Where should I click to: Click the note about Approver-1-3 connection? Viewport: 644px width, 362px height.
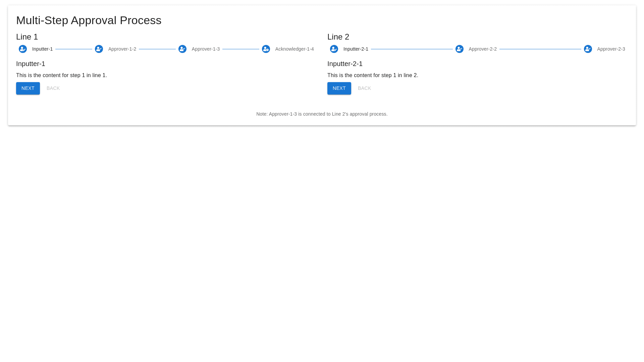click(322, 114)
